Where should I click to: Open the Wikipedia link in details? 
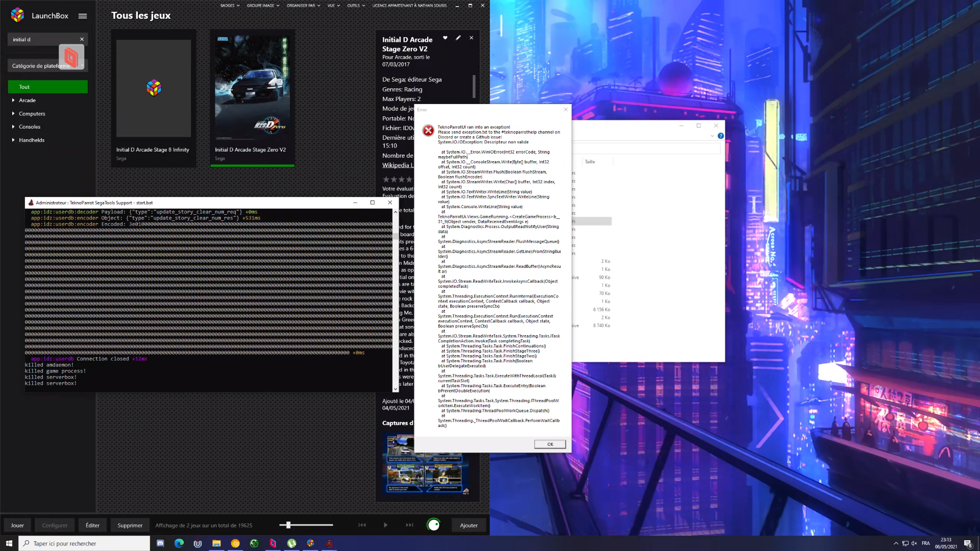(398, 165)
